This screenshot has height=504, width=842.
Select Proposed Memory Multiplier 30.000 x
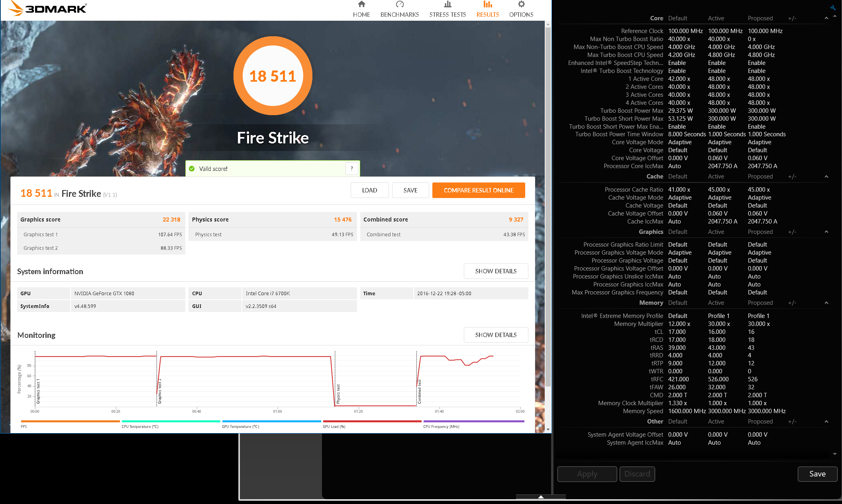pos(759,324)
